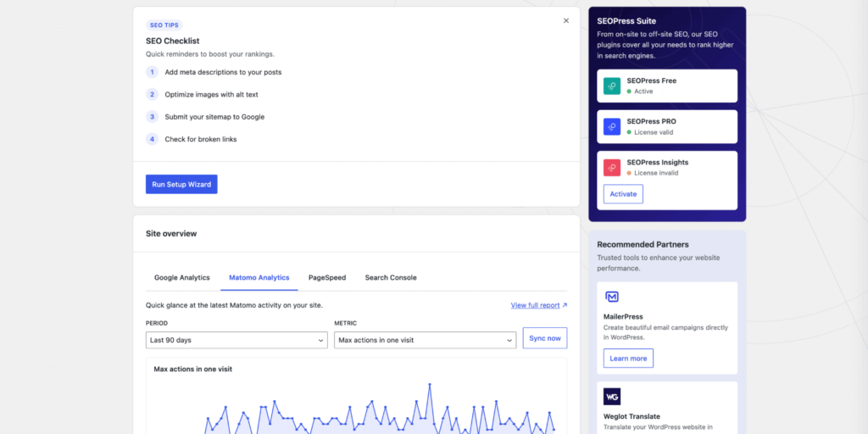Click Sync now to refresh Matomo data

coord(545,337)
